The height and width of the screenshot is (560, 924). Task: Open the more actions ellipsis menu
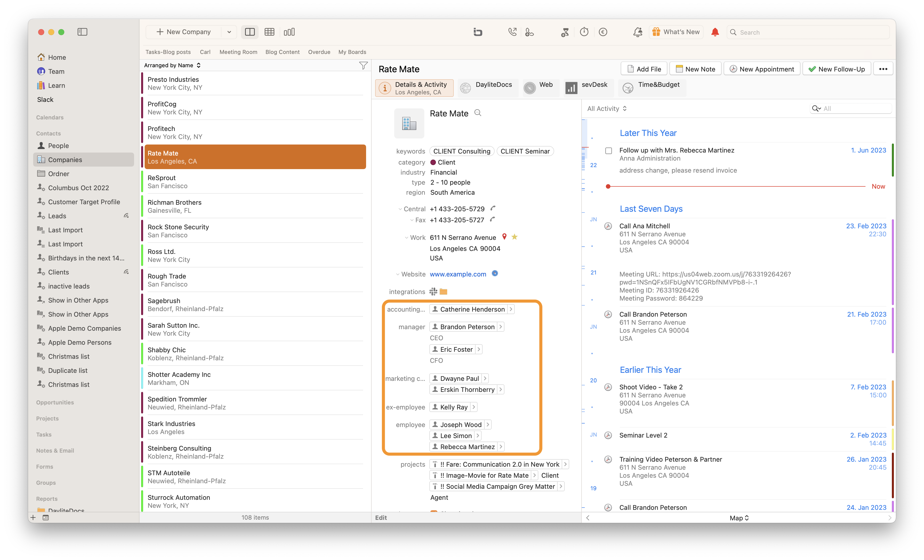click(x=883, y=69)
